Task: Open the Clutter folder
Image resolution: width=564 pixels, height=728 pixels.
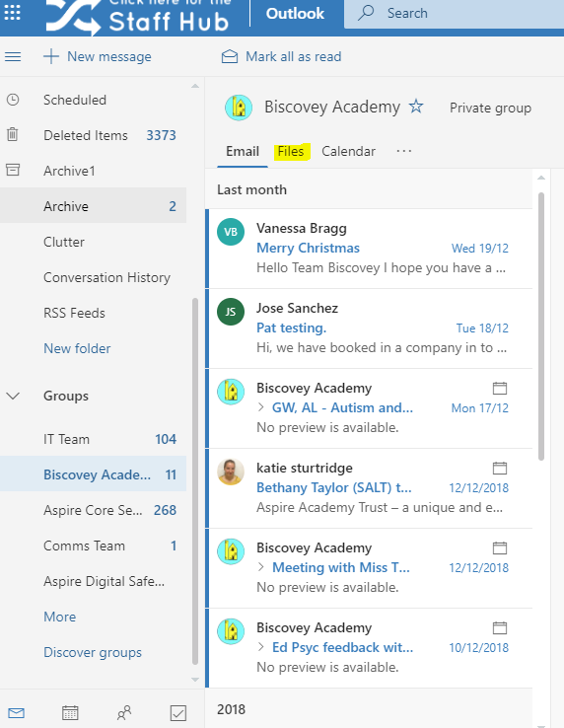Action: [x=93, y=242]
